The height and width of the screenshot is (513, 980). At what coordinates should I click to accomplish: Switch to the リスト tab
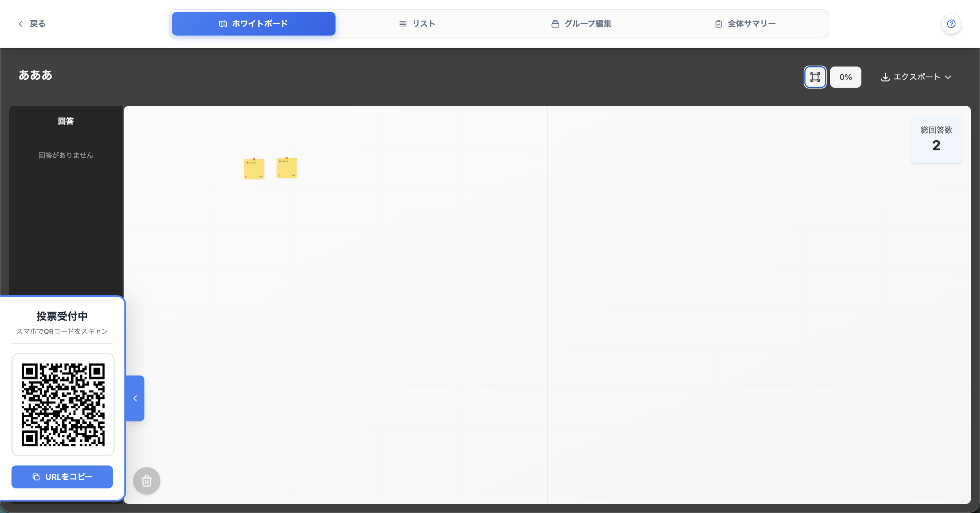click(x=417, y=24)
